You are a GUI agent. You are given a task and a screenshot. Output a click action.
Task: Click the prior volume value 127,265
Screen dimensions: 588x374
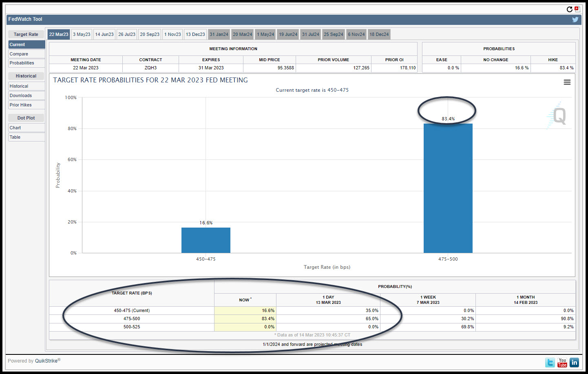click(x=361, y=68)
